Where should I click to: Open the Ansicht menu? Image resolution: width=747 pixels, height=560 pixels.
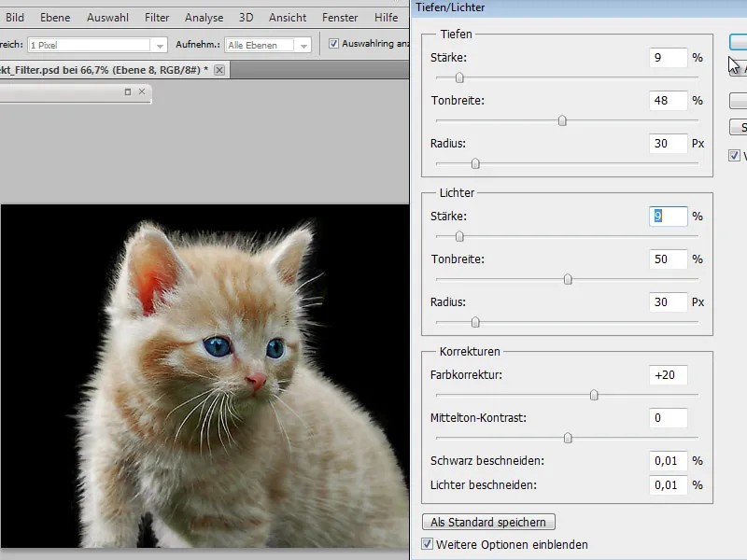[x=288, y=18]
